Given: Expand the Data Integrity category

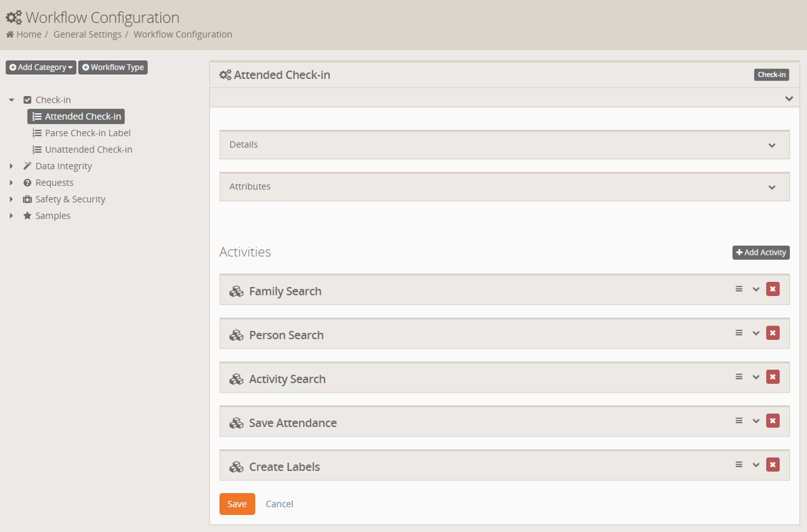Looking at the screenshot, I should point(11,166).
